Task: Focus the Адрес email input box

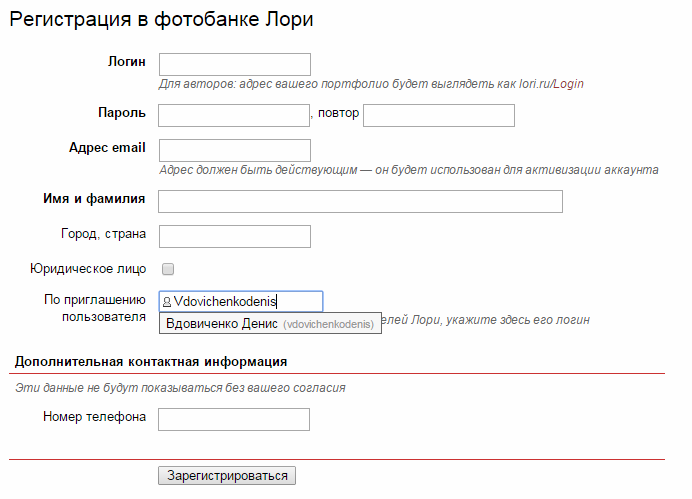Action: [x=235, y=150]
